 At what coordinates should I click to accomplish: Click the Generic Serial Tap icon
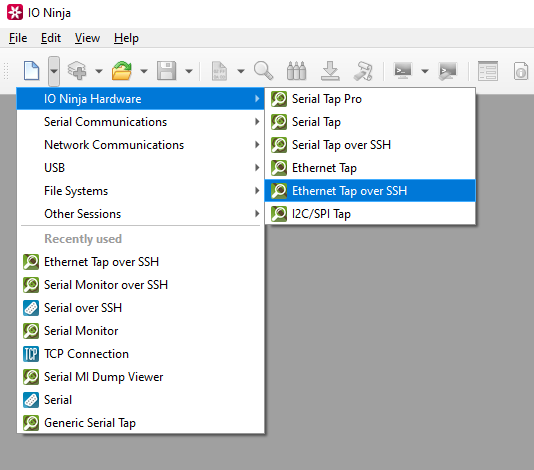coord(31,423)
